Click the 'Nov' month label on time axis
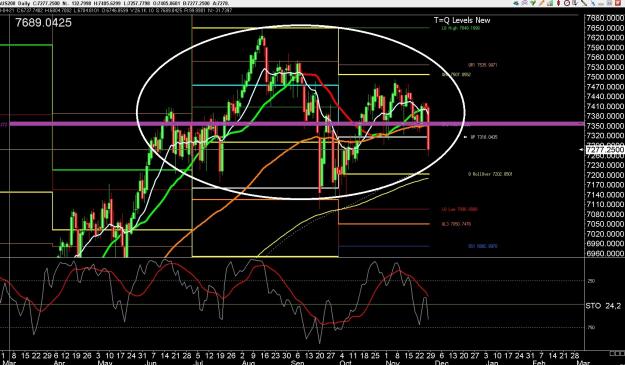This screenshot has width=625, height=365. (x=392, y=363)
